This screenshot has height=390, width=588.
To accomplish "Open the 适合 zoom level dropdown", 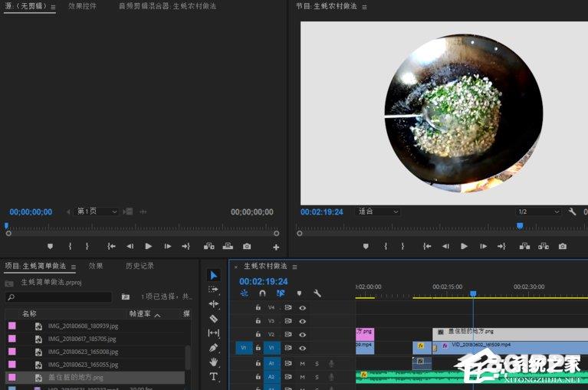I will coord(378,211).
